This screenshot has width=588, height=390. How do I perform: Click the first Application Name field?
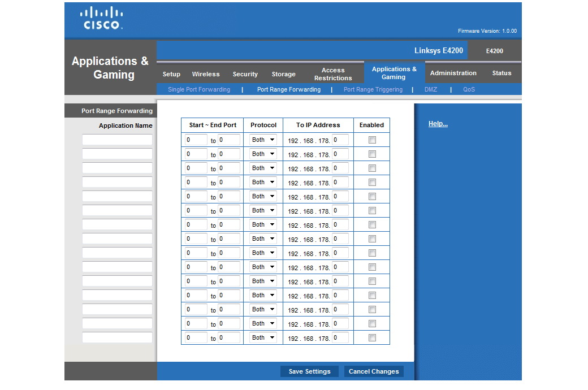(117, 140)
